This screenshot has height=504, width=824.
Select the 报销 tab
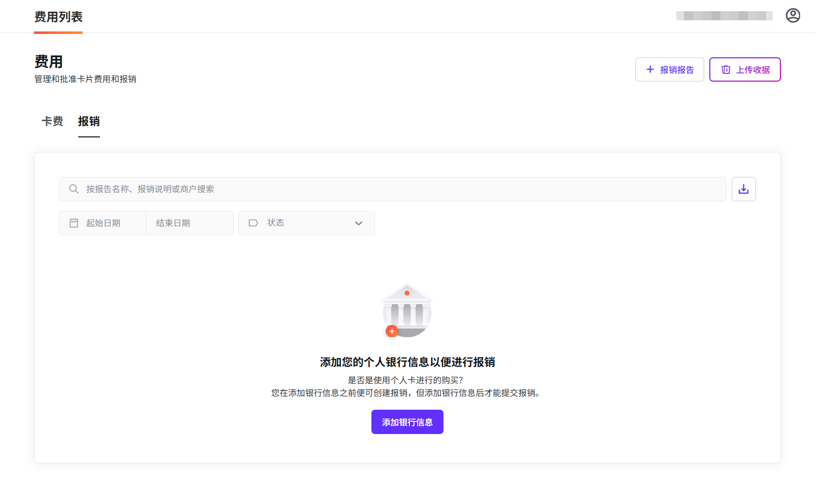(89, 122)
